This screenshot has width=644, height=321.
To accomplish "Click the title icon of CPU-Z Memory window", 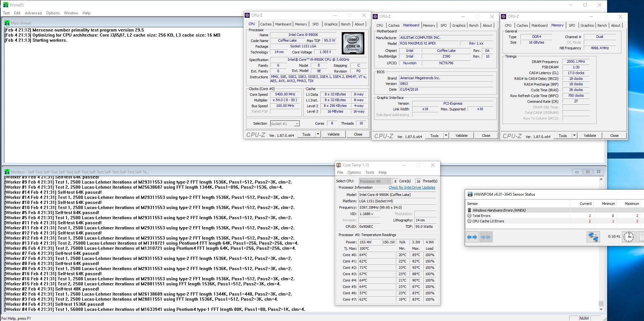I will (x=504, y=17).
